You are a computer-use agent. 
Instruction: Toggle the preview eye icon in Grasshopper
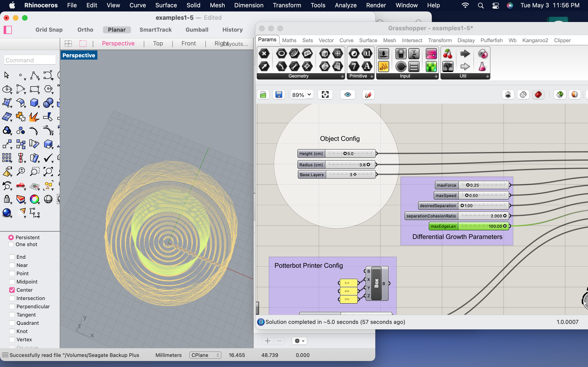(348, 95)
